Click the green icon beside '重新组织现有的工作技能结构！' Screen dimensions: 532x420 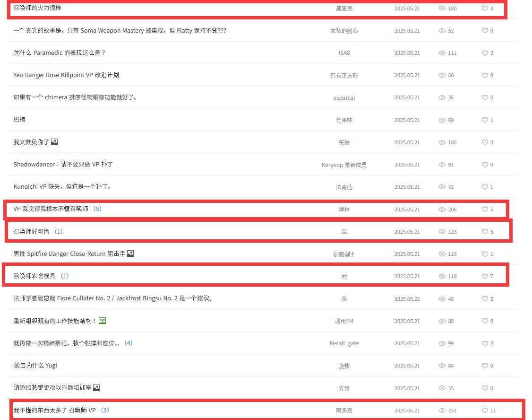[102, 321]
